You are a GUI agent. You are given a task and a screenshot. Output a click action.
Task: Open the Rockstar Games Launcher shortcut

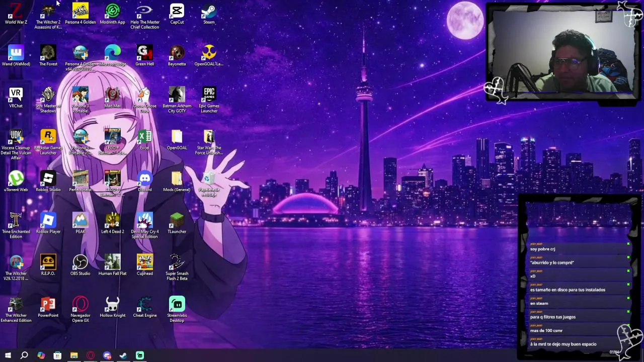click(48, 142)
